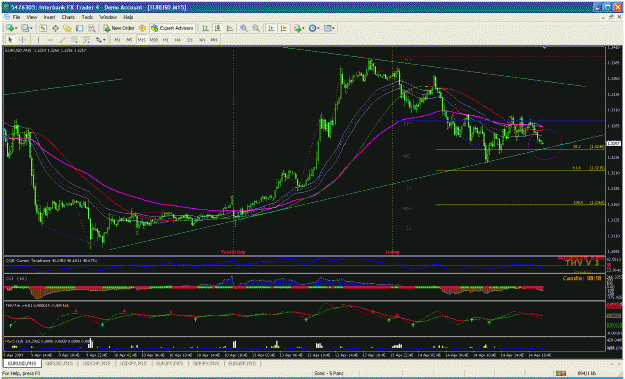Select the cursor arrow tool

coord(10,40)
